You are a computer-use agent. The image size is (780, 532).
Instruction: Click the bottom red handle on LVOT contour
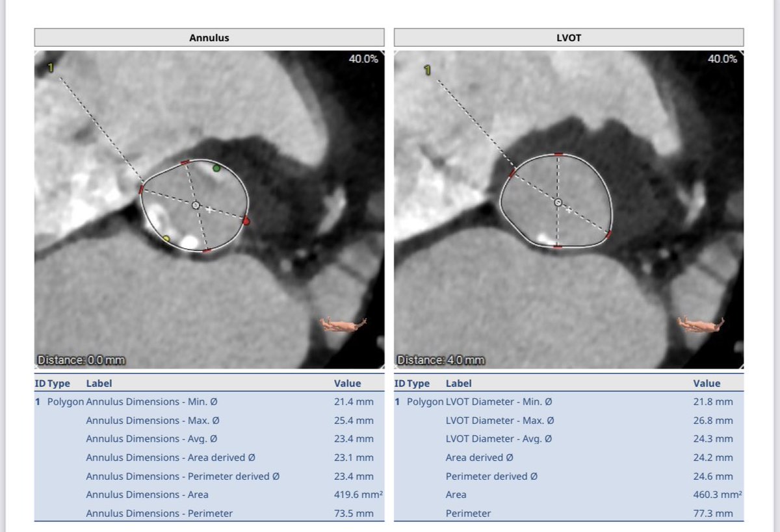coord(558,247)
